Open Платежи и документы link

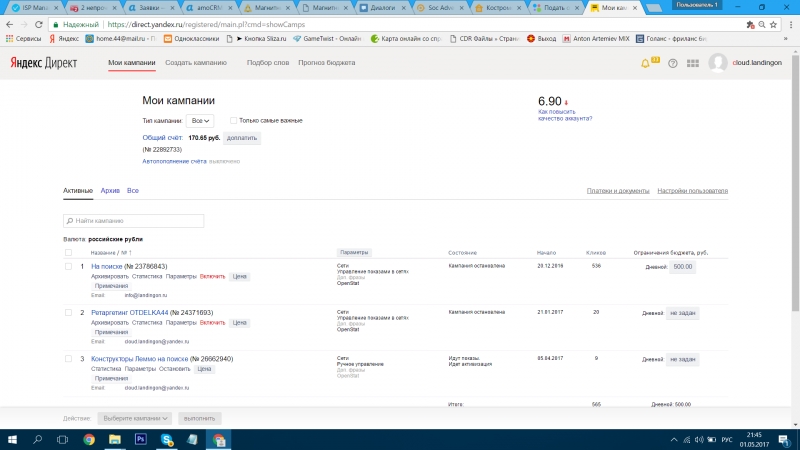[x=618, y=191]
